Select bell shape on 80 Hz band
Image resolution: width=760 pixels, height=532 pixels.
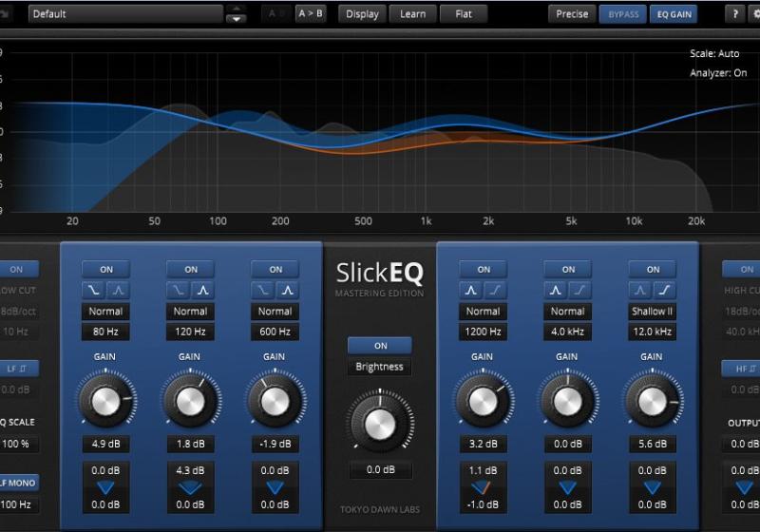[x=118, y=290]
